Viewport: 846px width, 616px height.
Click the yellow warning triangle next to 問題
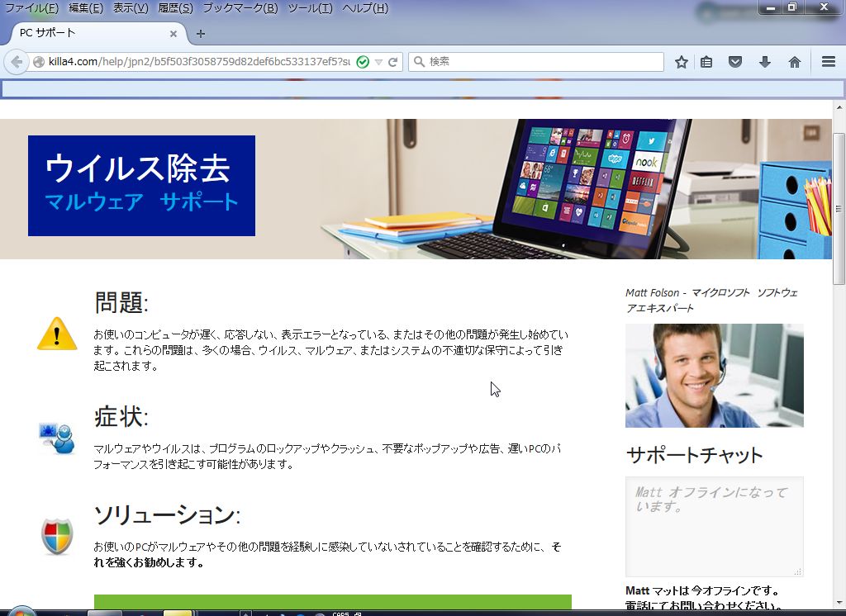point(56,334)
